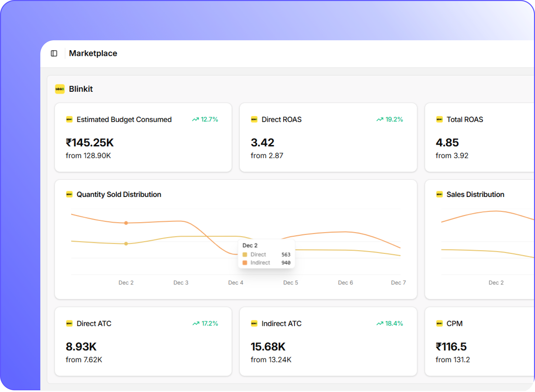Viewport: 535px width, 392px height.
Task: Toggle the Indirect series swatch in the tooltip
Action: pyautogui.click(x=245, y=263)
